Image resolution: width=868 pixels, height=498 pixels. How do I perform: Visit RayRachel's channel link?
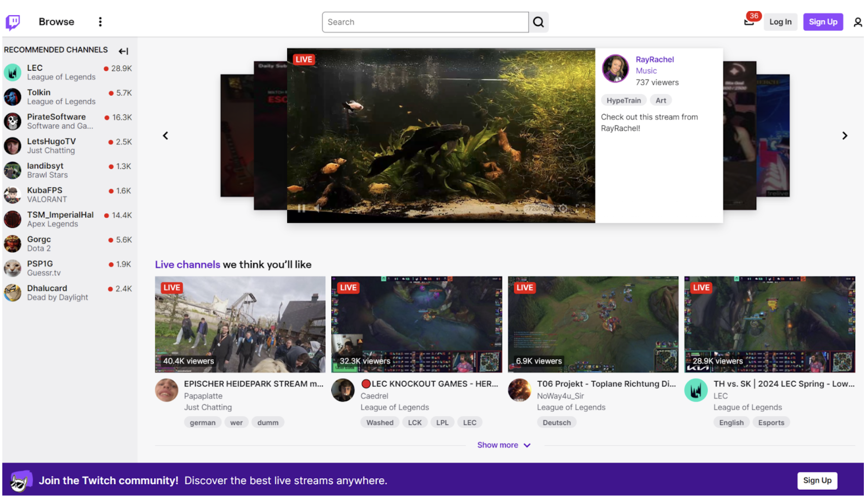[x=654, y=59]
